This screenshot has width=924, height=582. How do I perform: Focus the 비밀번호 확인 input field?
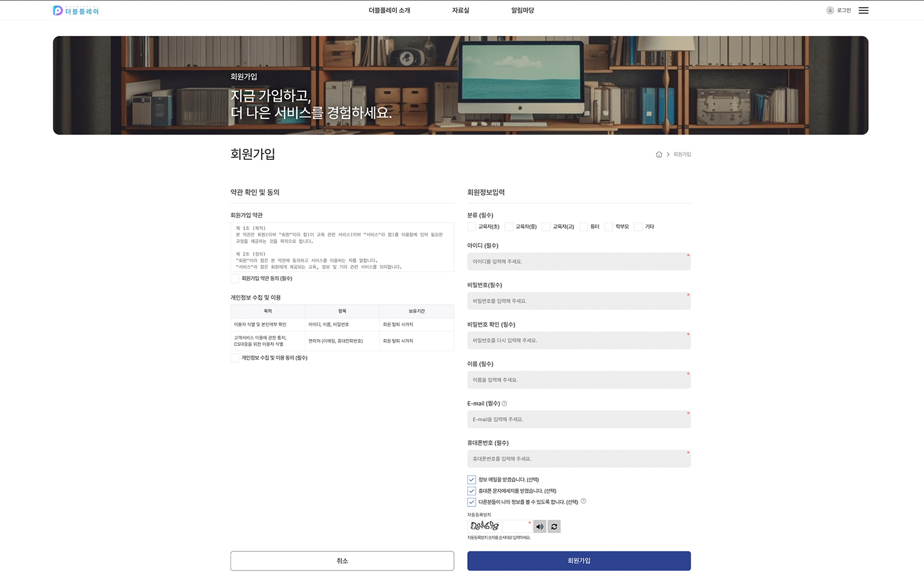579,340
